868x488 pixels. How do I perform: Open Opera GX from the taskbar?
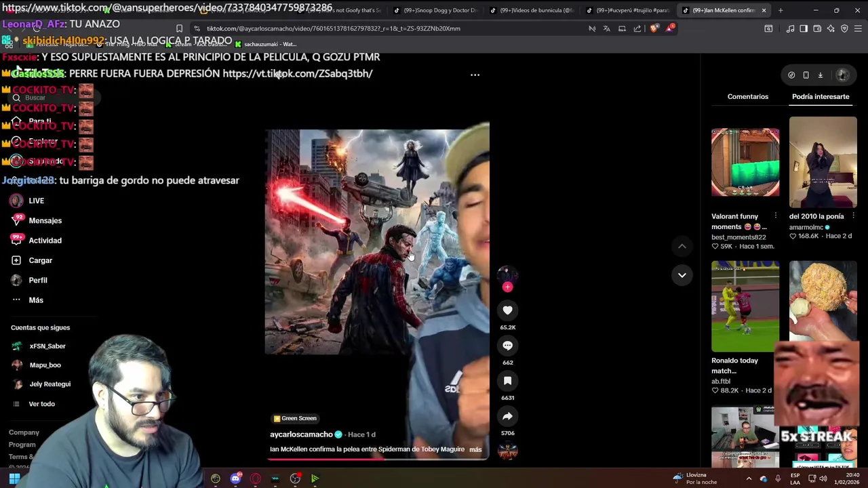pos(255,479)
